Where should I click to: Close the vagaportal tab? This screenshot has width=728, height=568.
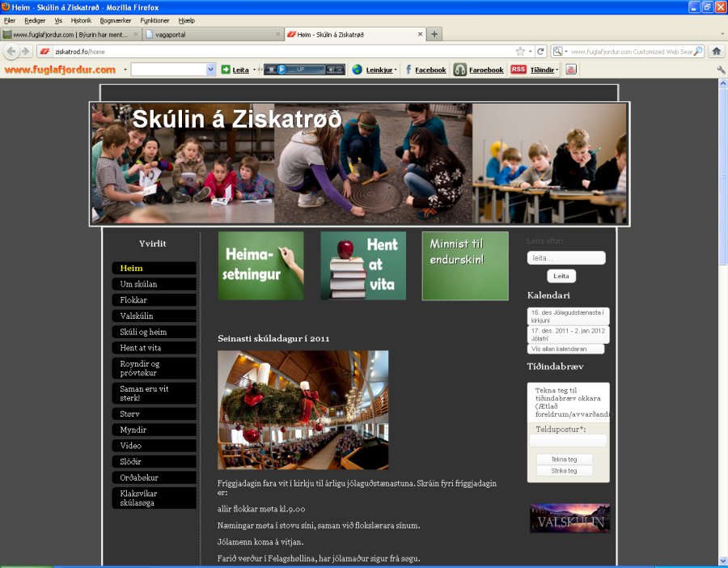[x=277, y=34]
